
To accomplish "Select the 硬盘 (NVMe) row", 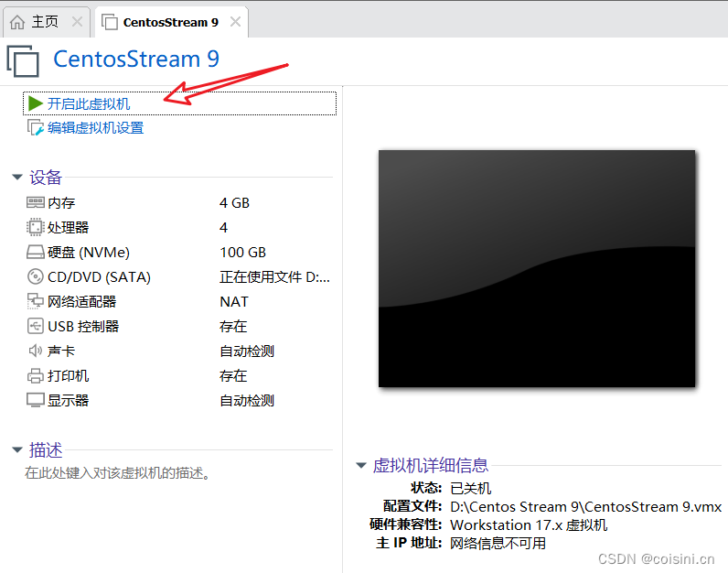I will tap(179, 252).
